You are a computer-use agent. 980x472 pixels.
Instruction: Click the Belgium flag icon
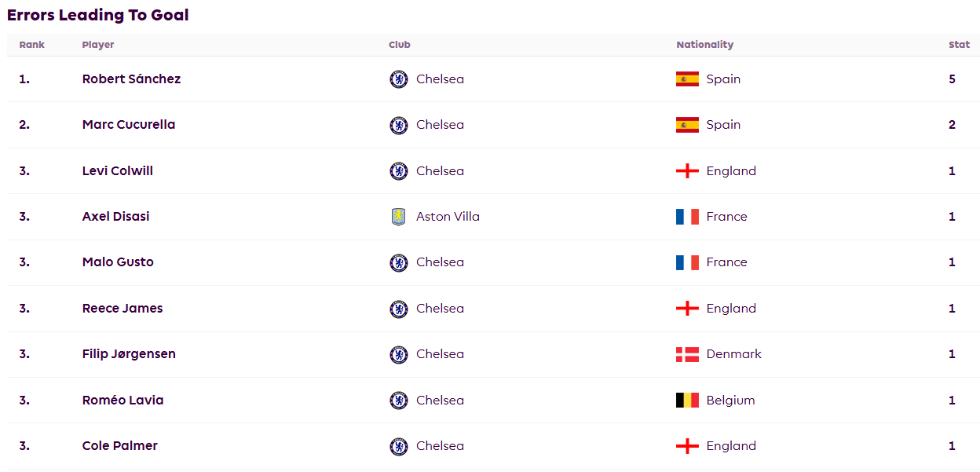[687, 401]
